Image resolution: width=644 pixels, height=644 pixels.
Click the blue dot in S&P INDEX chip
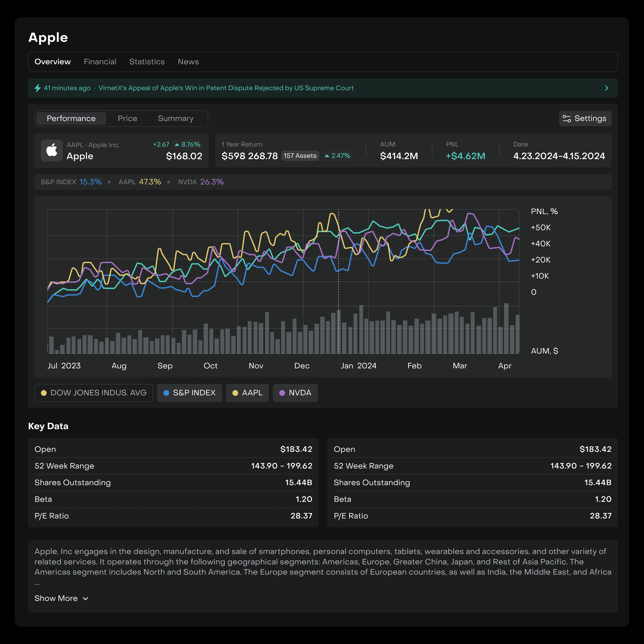pyautogui.click(x=166, y=393)
